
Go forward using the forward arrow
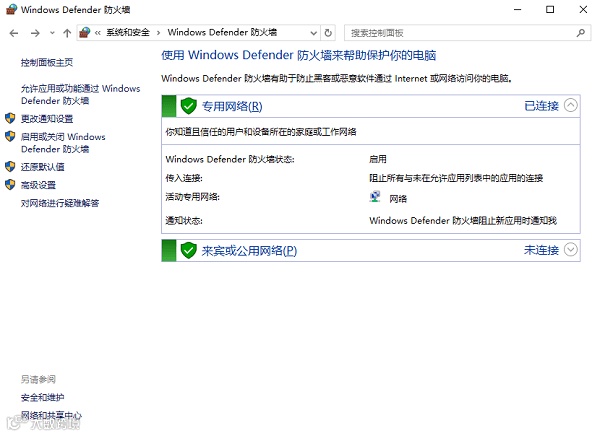(35, 33)
